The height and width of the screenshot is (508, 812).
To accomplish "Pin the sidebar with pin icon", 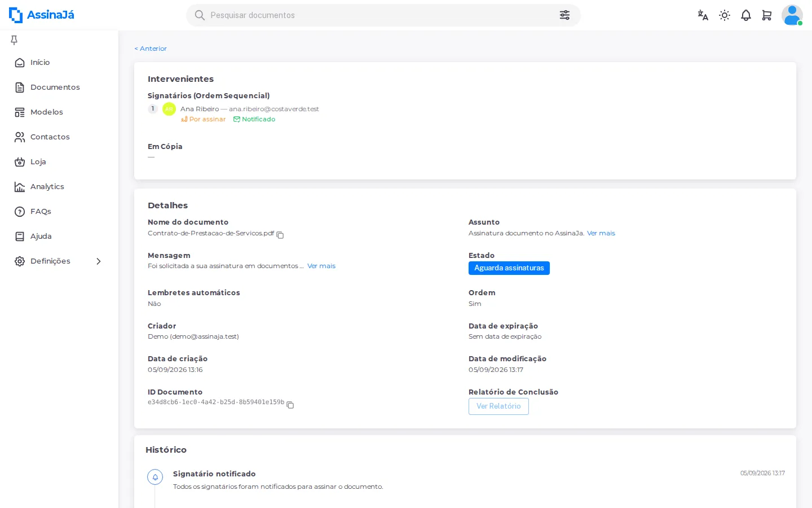I will point(14,40).
